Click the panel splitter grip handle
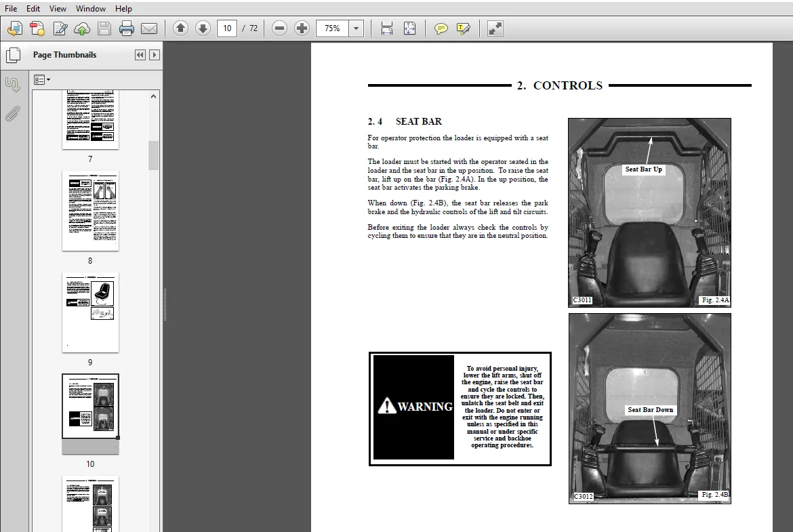Screen dimensions: 793x532 click(x=165, y=305)
